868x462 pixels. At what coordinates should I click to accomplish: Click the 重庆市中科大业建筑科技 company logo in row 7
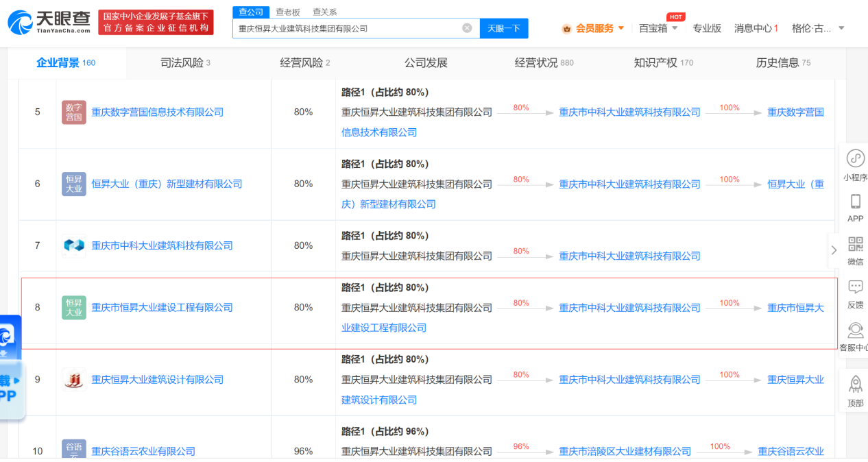[73, 245]
